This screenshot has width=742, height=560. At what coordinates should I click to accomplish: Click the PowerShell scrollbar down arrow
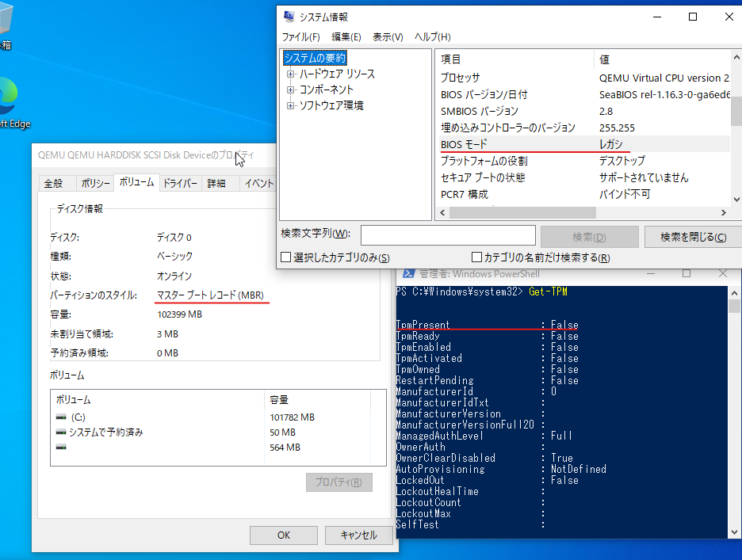point(734,532)
